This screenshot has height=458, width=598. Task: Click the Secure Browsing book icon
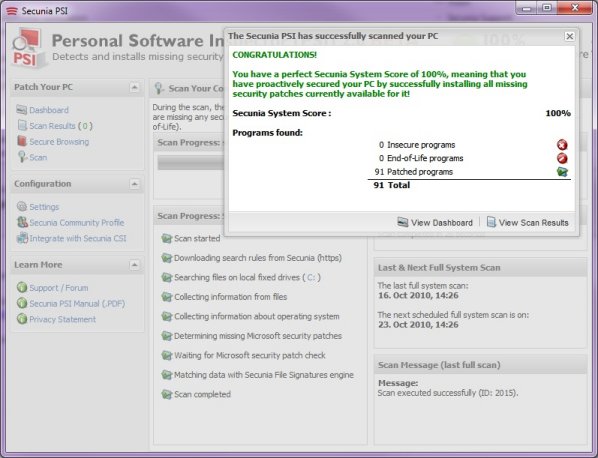[22, 141]
